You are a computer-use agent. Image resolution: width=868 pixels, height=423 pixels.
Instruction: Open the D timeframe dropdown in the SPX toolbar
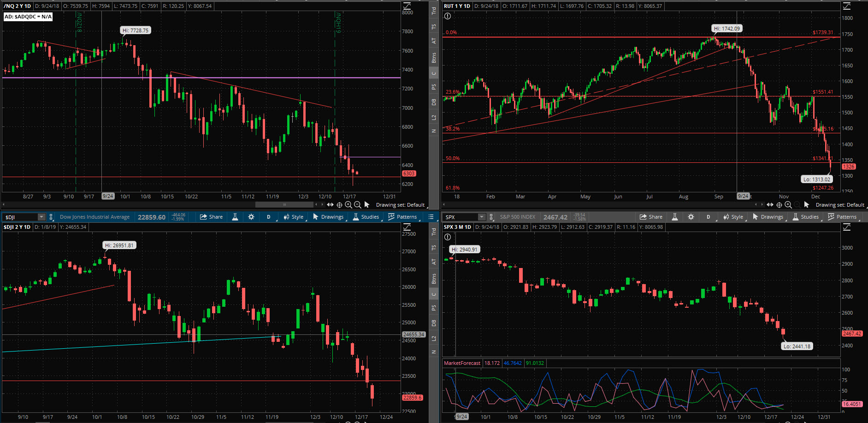[x=709, y=217]
